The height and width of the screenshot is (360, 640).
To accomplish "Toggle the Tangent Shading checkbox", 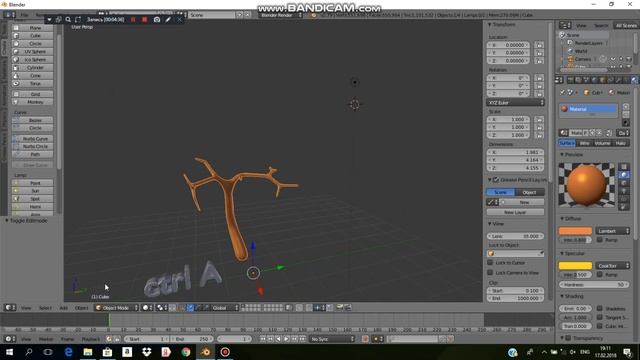I will click(x=600, y=317).
